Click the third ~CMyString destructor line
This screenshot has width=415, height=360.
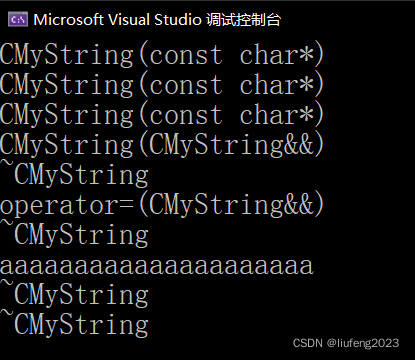(x=74, y=294)
